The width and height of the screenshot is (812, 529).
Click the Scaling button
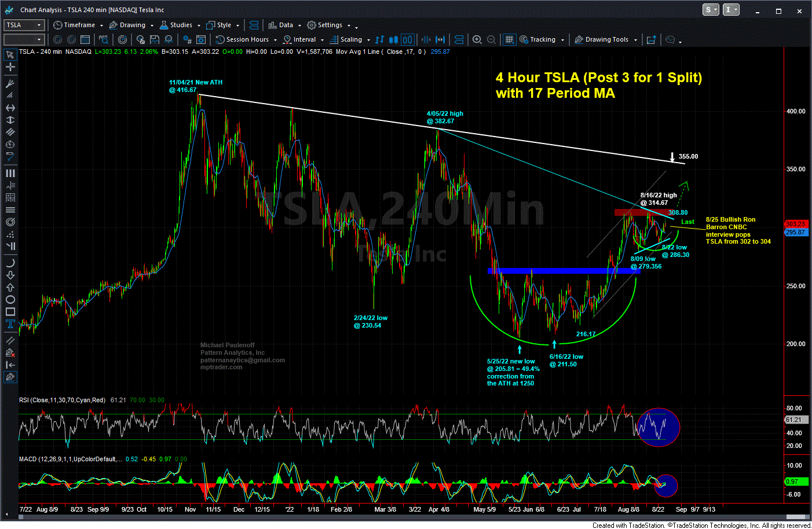click(346, 39)
